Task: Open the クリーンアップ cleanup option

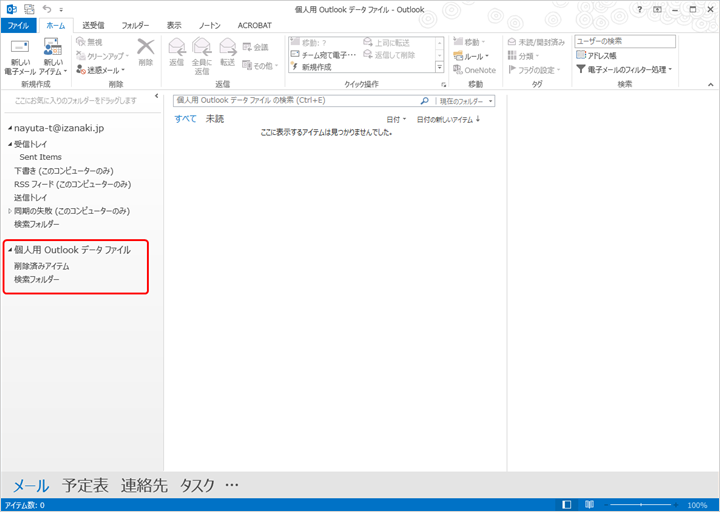Action: click(x=102, y=56)
